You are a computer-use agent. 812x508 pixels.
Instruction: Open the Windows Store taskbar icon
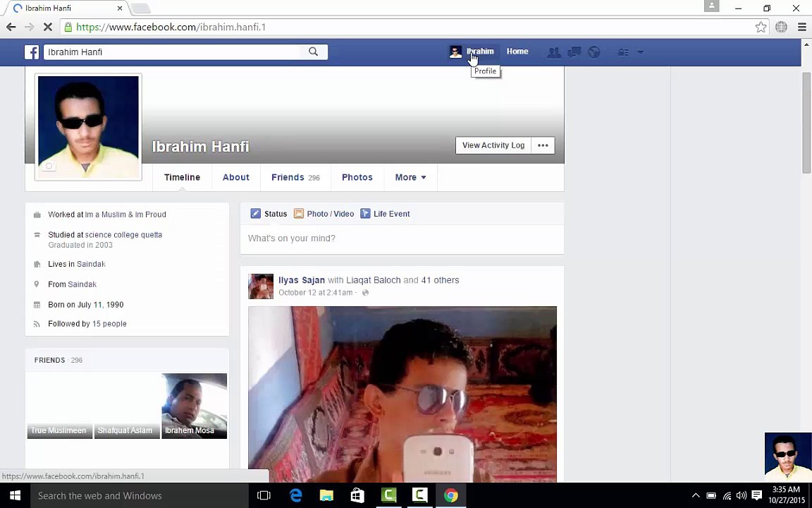pyautogui.click(x=357, y=495)
